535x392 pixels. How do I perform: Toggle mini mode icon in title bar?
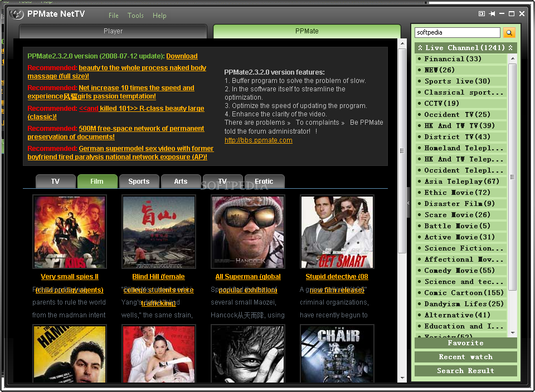click(481, 13)
